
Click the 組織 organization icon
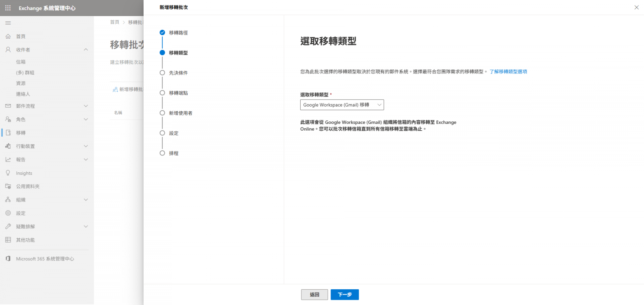[8, 200]
